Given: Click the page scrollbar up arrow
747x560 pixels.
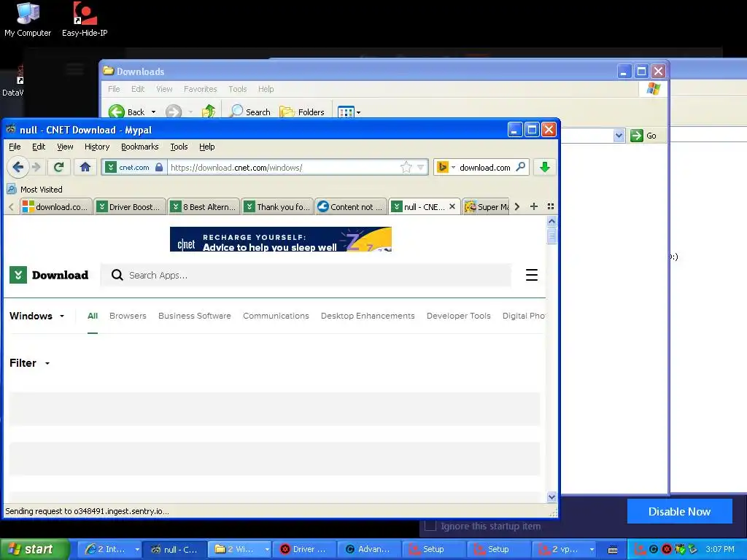Looking at the screenshot, I should click(551, 221).
